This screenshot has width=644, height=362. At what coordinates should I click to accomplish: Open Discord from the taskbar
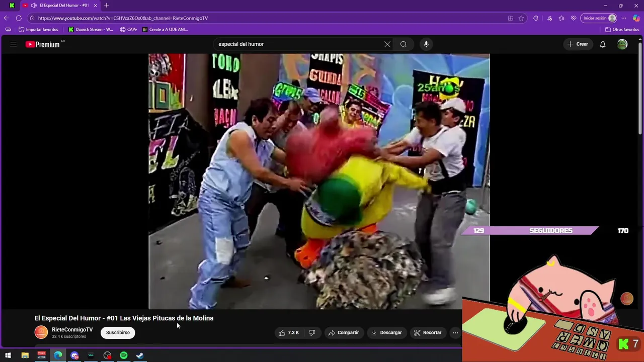tap(74, 355)
